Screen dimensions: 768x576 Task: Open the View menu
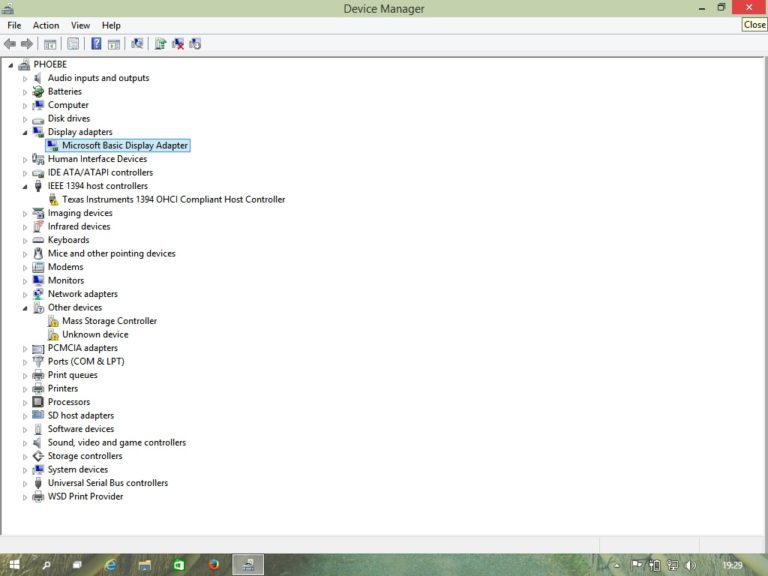[80, 25]
